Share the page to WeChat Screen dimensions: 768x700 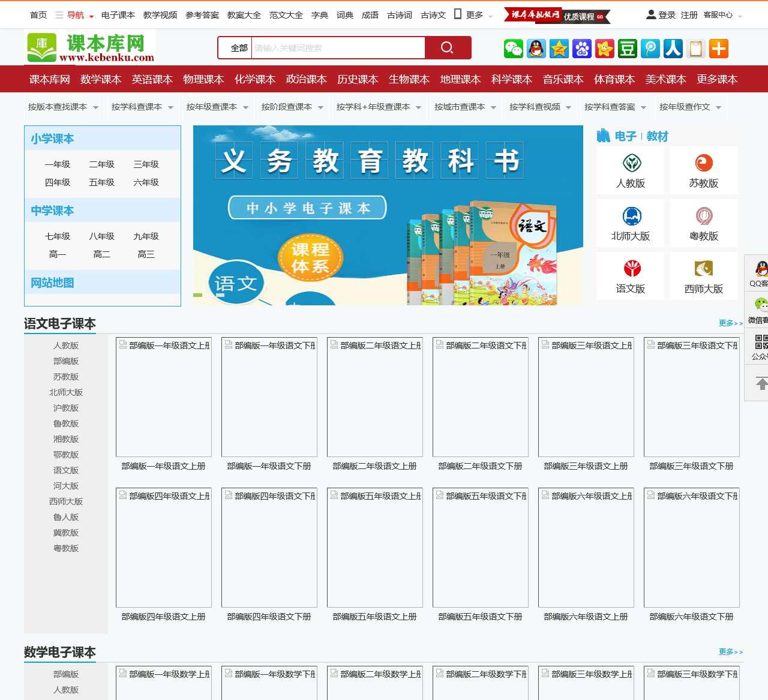[x=513, y=49]
